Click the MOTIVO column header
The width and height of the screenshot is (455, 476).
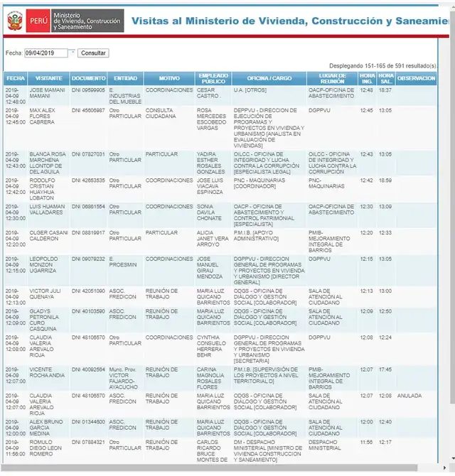coord(169,78)
